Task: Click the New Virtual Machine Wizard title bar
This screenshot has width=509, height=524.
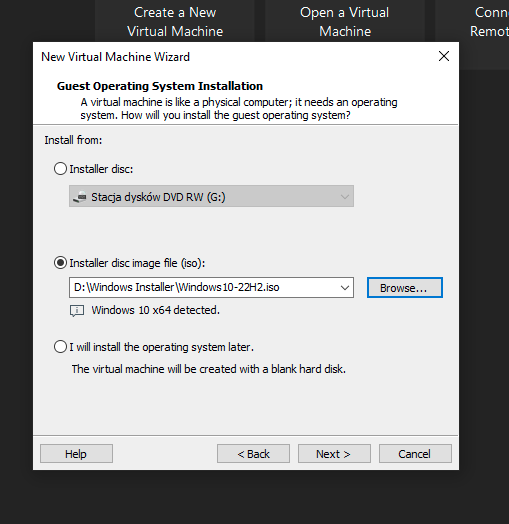Action: tap(234, 57)
